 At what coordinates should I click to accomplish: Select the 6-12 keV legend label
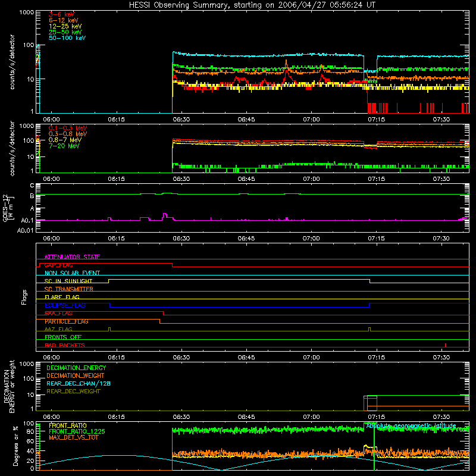tap(64, 20)
